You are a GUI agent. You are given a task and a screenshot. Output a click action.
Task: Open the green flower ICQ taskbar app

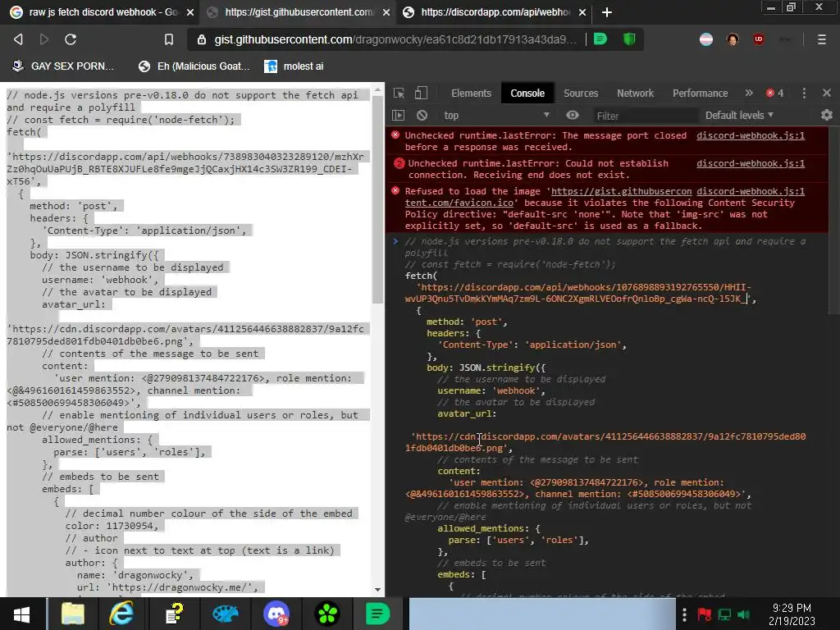(327, 614)
